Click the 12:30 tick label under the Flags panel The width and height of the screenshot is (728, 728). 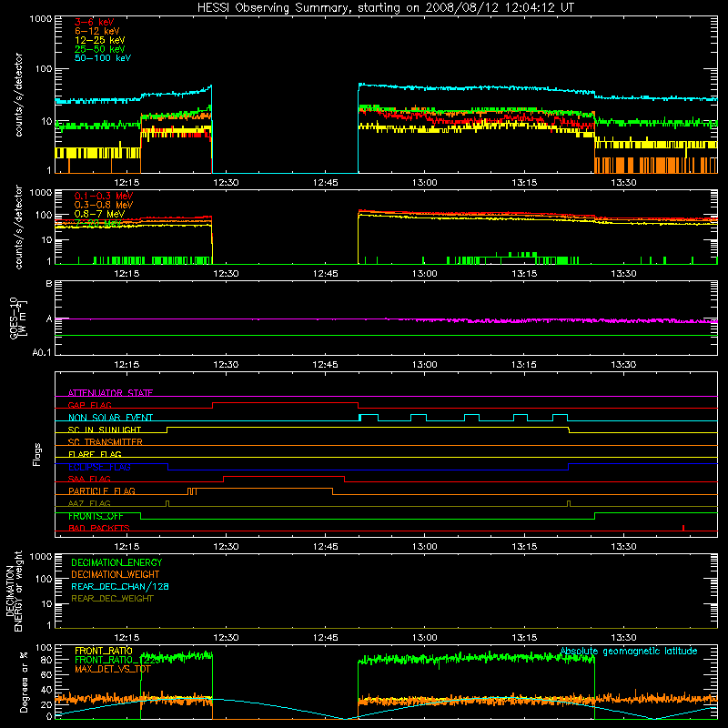pyautogui.click(x=226, y=547)
